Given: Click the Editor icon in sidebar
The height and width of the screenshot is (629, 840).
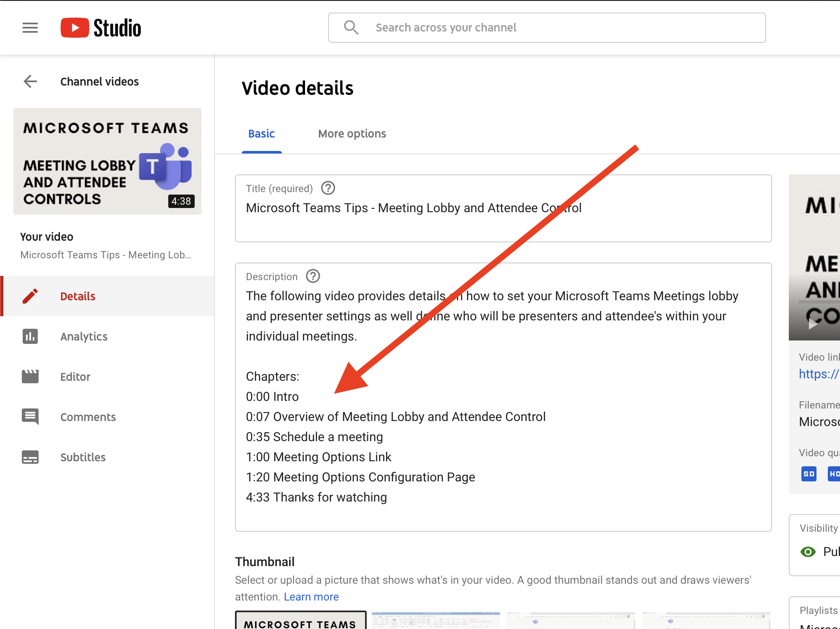Looking at the screenshot, I should pos(30,376).
